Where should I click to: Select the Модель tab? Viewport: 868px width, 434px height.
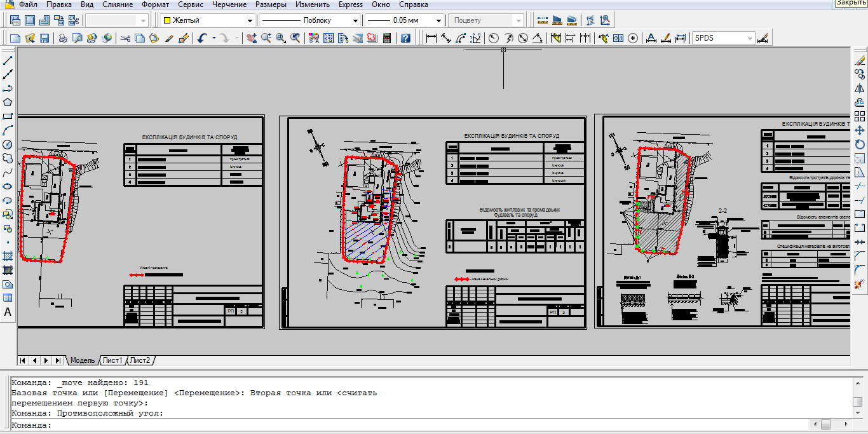(x=83, y=360)
